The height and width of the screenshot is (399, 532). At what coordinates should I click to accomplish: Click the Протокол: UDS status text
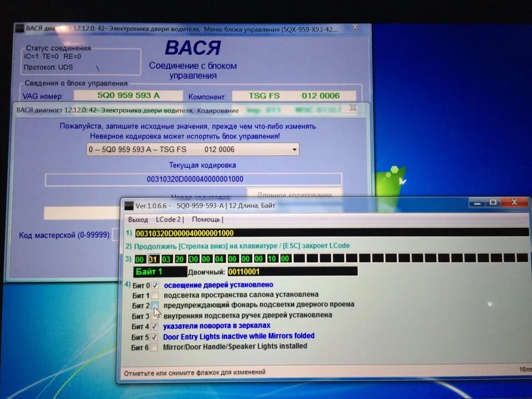point(48,67)
